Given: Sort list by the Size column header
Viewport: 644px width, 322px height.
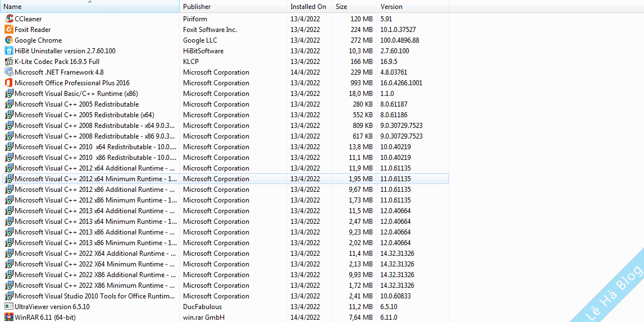Looking at the screenshot, I should pyautogui.click(x=354, y=7).
